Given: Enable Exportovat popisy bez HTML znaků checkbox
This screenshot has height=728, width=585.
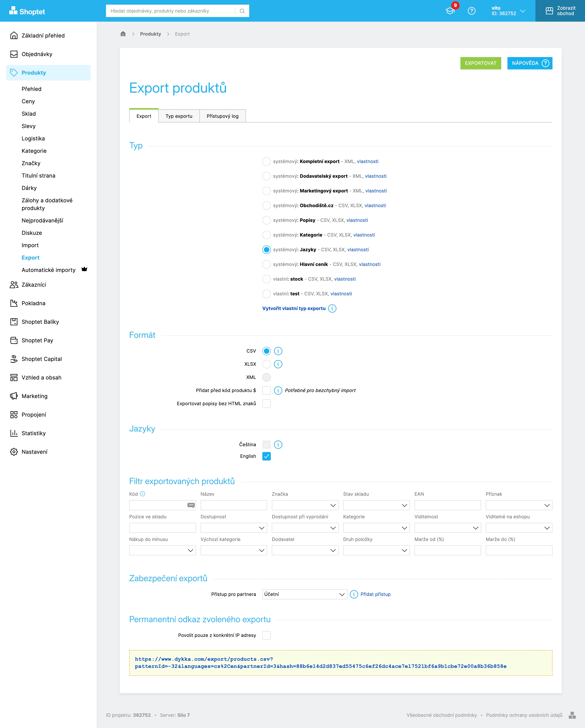Looking at the screenshot, I should point(267,403).
